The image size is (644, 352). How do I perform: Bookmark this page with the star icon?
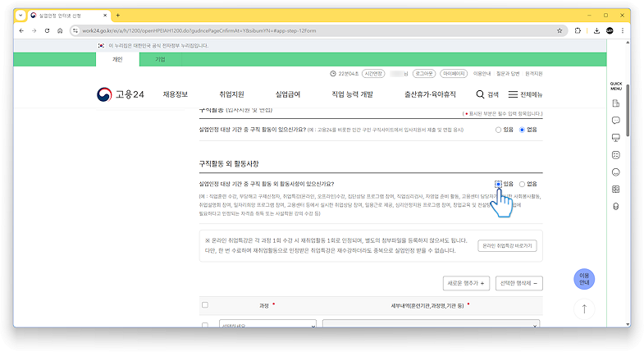coord(560,31)
